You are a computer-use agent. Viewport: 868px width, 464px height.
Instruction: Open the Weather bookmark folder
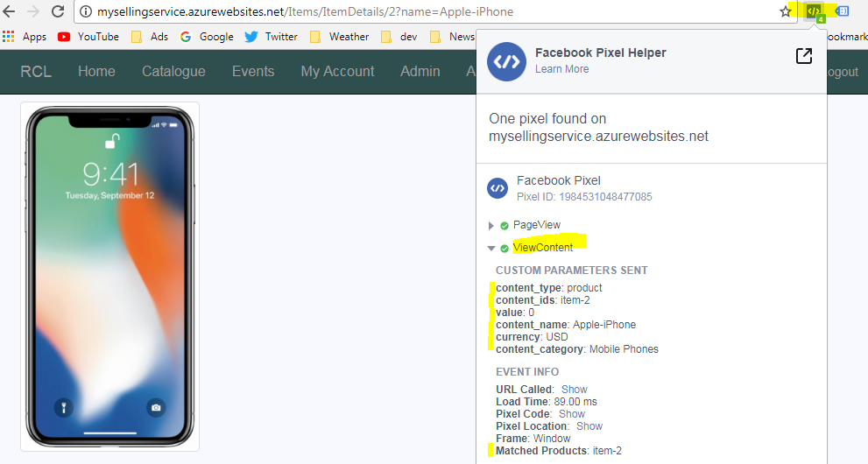pos(339,37)
